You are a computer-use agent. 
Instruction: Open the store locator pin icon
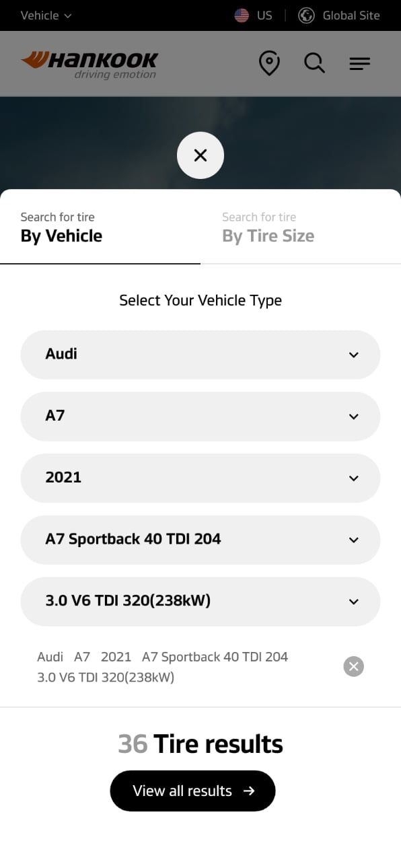tap(269, 64)
